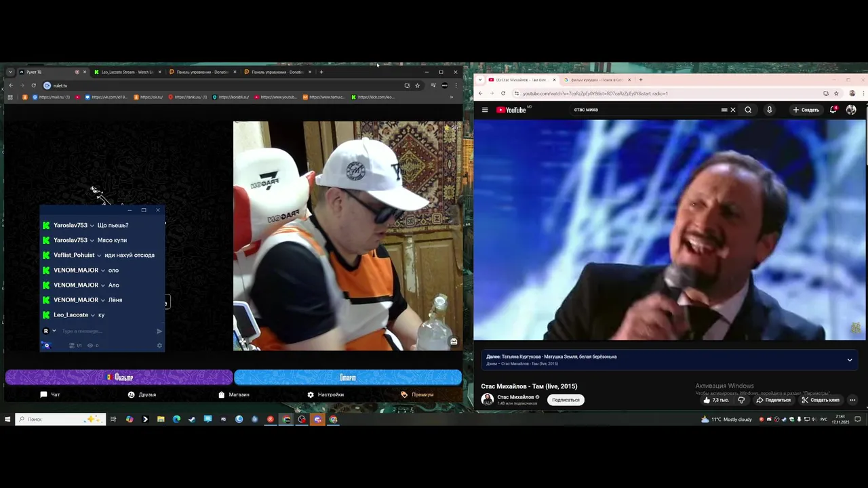Switch to Leo_Lacoste Stream tab
This screenshot has width=868, height=488.
[127, 72]
